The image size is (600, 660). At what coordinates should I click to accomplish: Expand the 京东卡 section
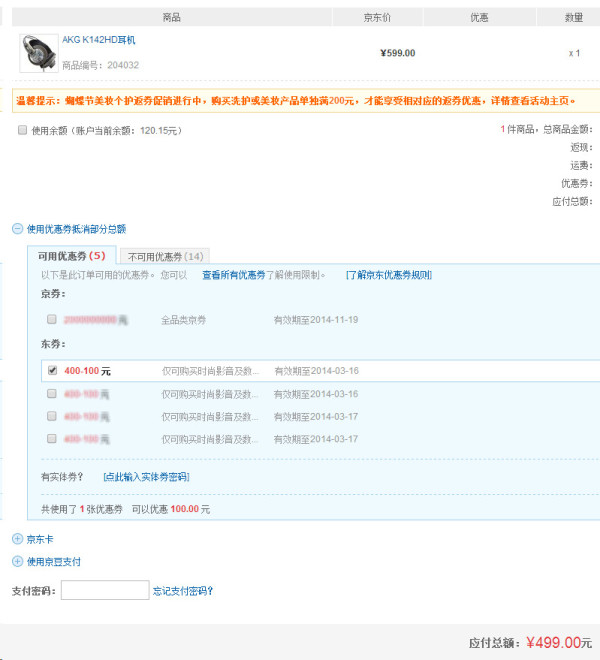click(40, 539)
